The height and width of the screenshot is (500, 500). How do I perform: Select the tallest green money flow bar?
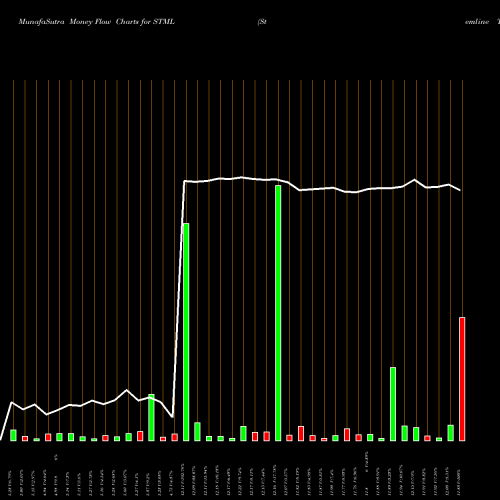tap(278, 313)
